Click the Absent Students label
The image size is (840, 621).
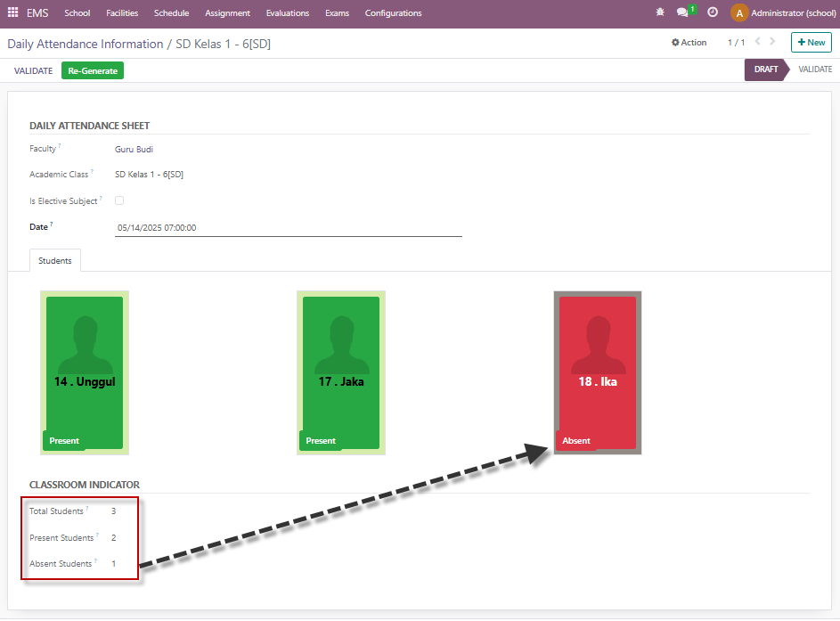(x=61, y=564)
